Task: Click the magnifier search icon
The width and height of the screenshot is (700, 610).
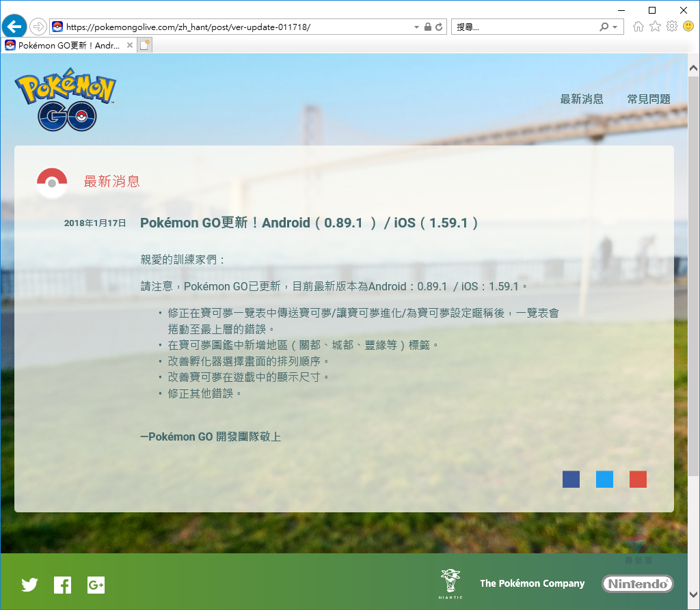Action: 604,27
